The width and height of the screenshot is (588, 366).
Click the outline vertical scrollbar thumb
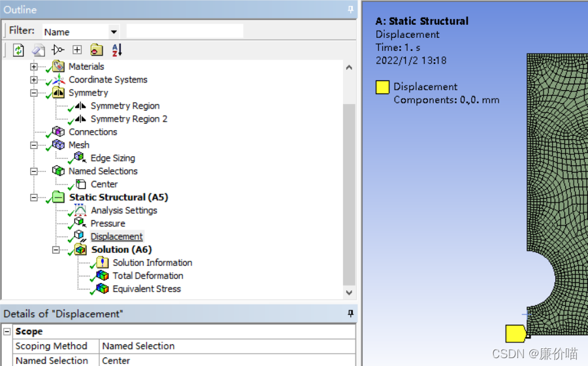(349, 195)
